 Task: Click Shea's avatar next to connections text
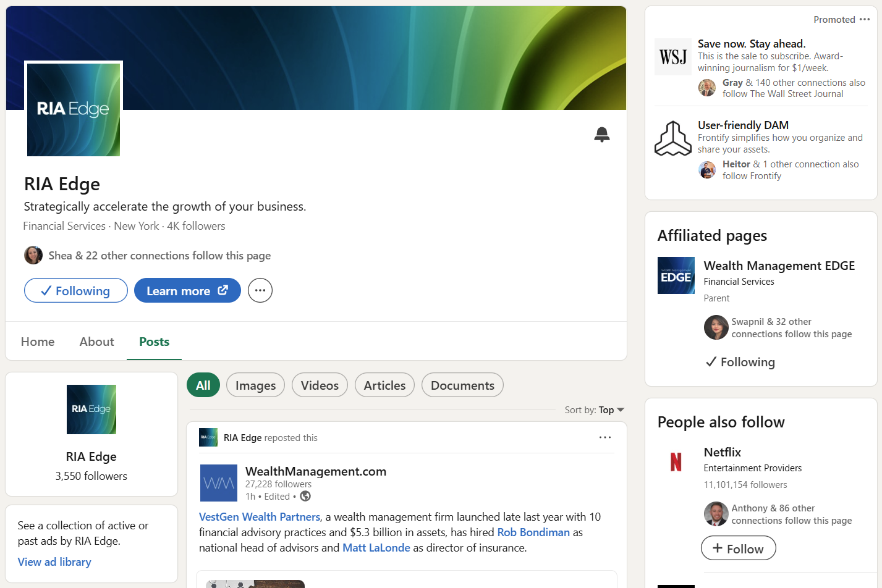tap(33, 254)
